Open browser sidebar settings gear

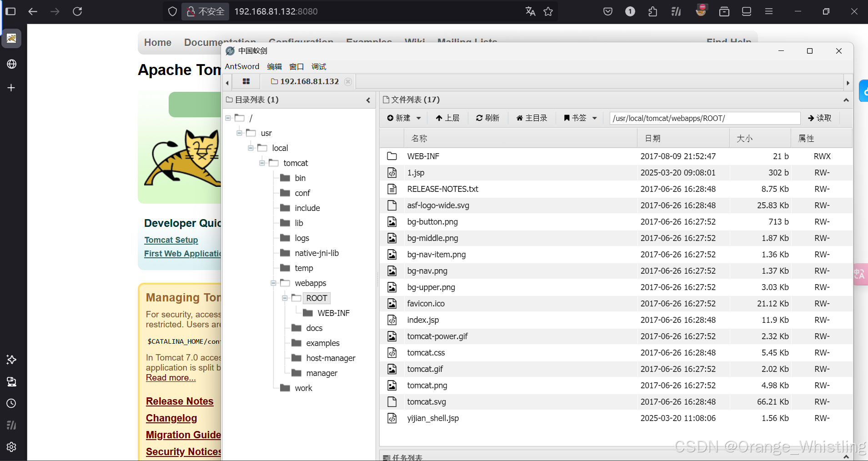(11, 447)
